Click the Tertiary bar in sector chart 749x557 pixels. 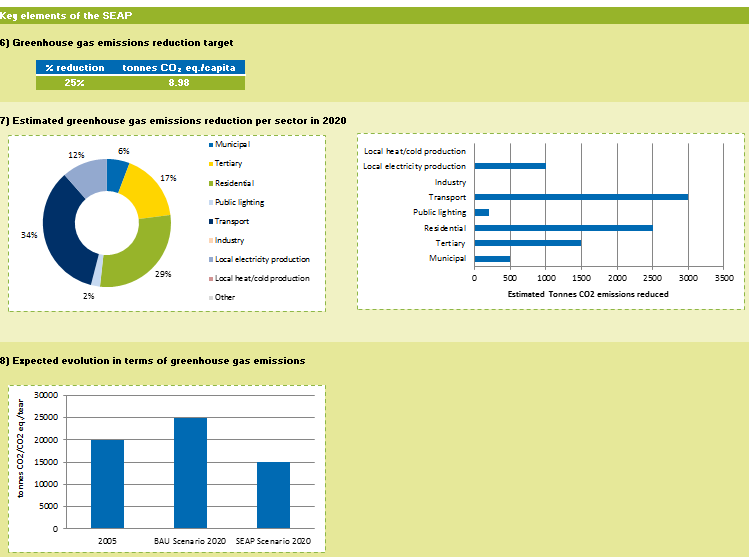pyautogui.click(x=528, y=243)
